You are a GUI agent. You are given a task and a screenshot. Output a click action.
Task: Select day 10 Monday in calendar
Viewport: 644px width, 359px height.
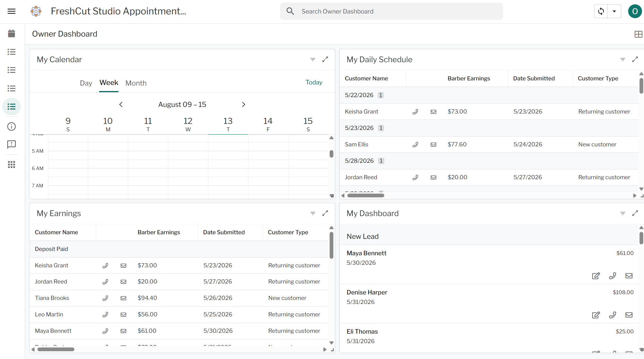coord(108,124)
